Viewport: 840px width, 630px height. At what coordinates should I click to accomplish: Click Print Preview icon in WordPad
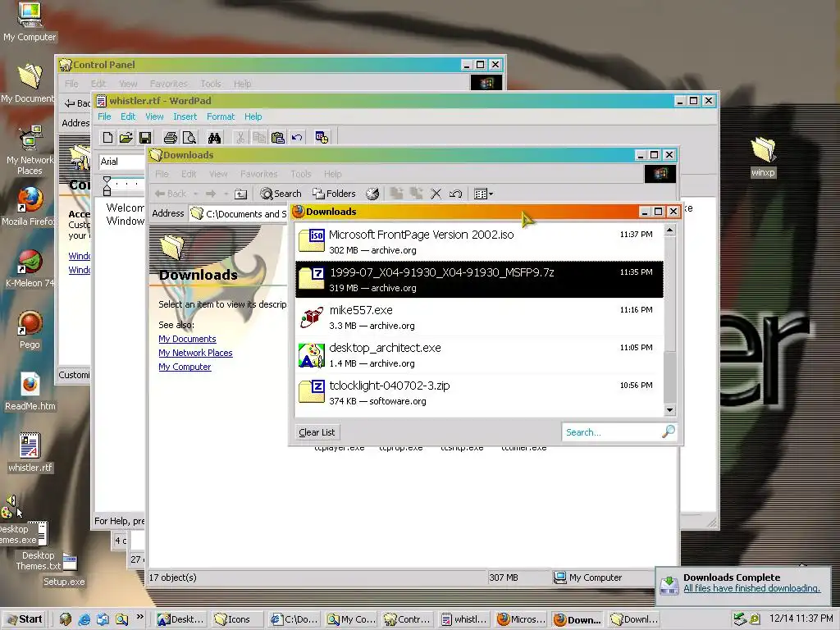(189, 138)
